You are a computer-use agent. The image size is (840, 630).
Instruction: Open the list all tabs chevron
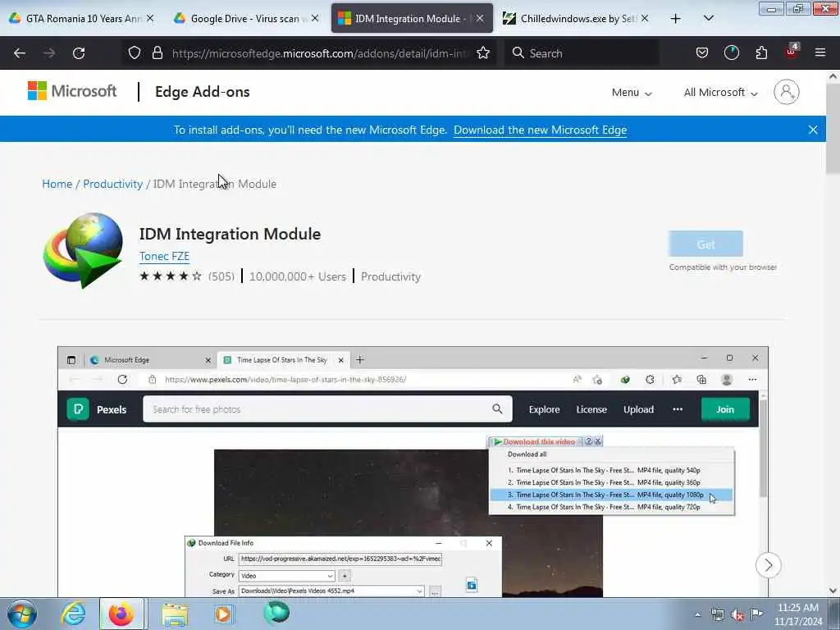pos(708,19)
